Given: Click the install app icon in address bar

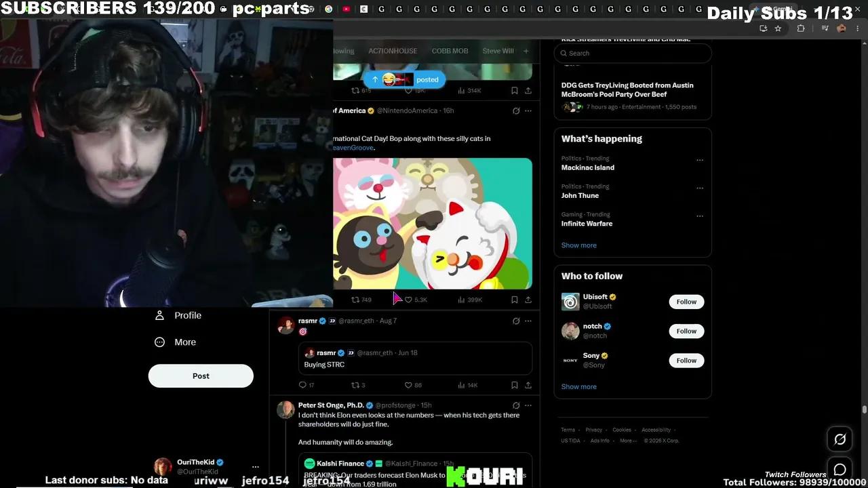Looking at the screenshot, I should (x=763, y=28).
